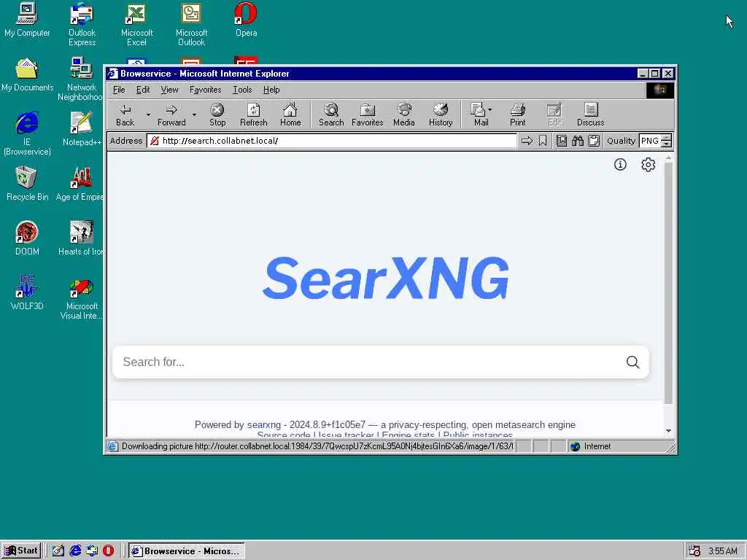The image size is (747, 560).
Task: Stop page loading with Stop button
Action: point(217,115)
